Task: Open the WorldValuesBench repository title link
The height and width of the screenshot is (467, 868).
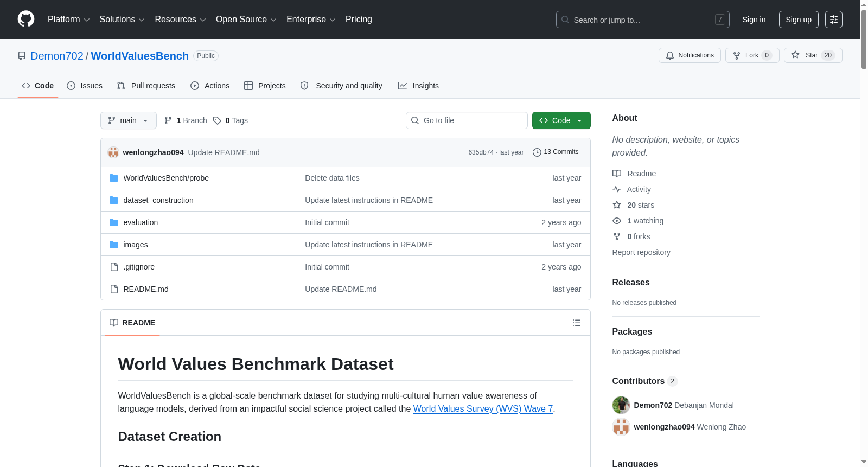Action: click(x=140, y=56)
